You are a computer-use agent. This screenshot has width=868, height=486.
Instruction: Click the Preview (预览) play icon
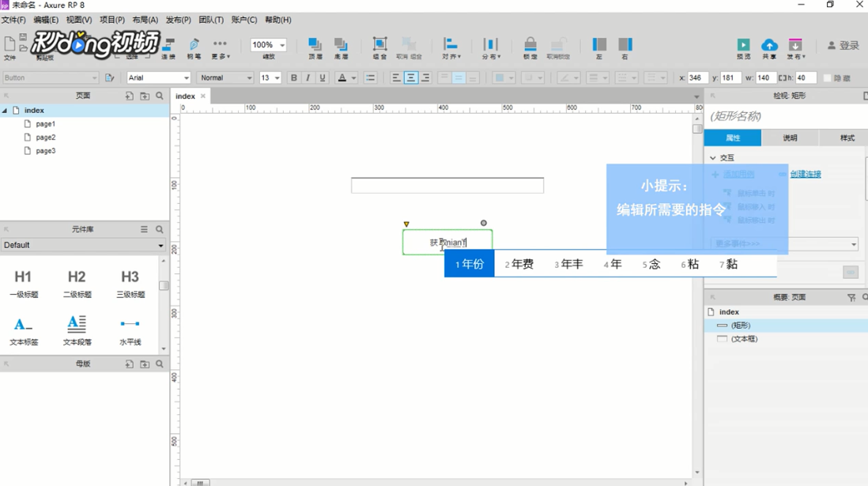coord(743,45)
